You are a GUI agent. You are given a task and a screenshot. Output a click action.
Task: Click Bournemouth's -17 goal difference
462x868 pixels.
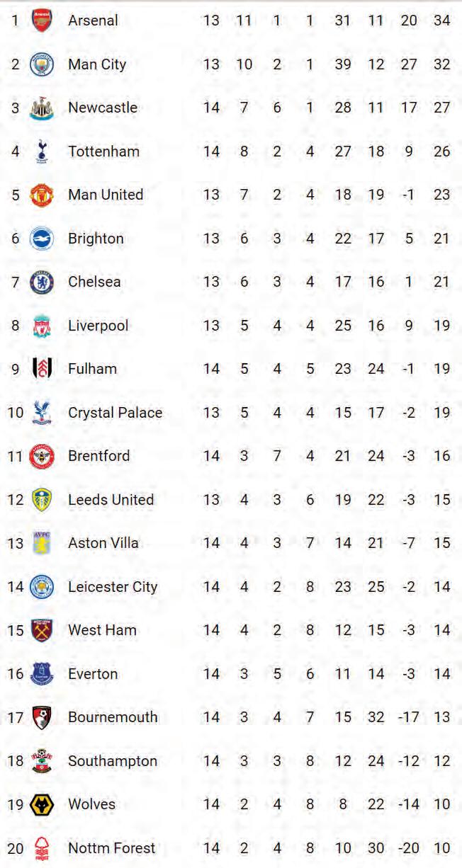(409, 717)
